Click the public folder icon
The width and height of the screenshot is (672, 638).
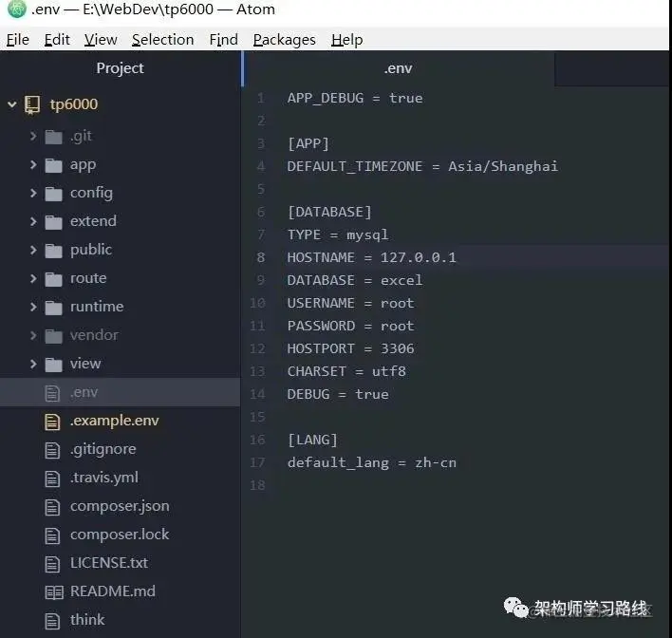pos(53,251)
